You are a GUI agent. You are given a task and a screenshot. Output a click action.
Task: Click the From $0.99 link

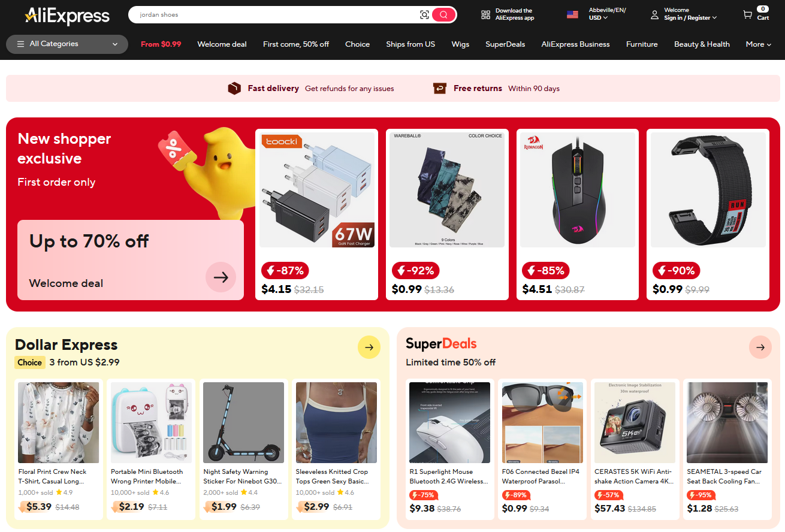click(x=161, y=44)
